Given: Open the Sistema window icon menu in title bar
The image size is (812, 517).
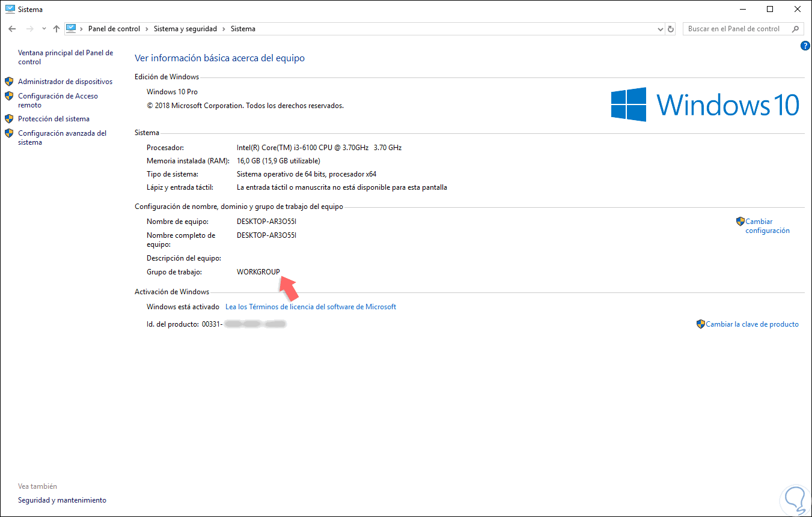Looking at the screenshot, I should coord(9,9).
